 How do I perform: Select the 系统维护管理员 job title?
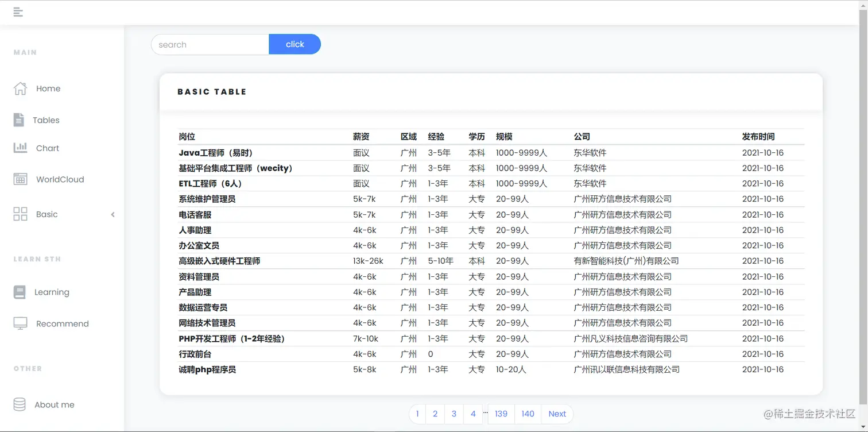pyautogui.click(x=207, y=199)
